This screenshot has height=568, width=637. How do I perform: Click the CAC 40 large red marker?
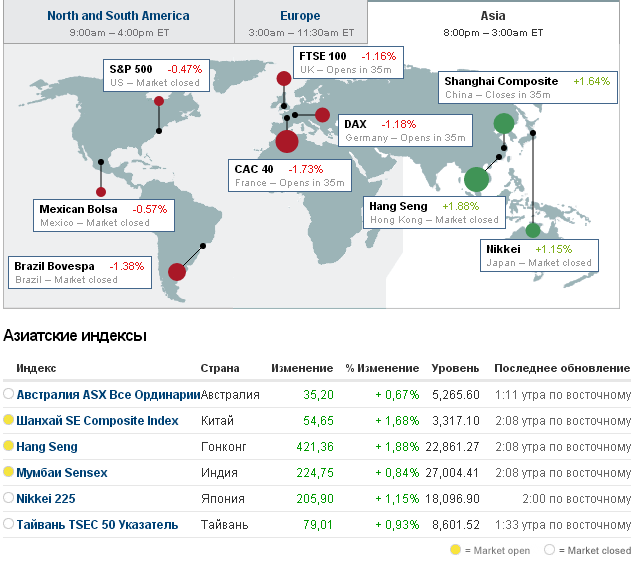(287, 141)
